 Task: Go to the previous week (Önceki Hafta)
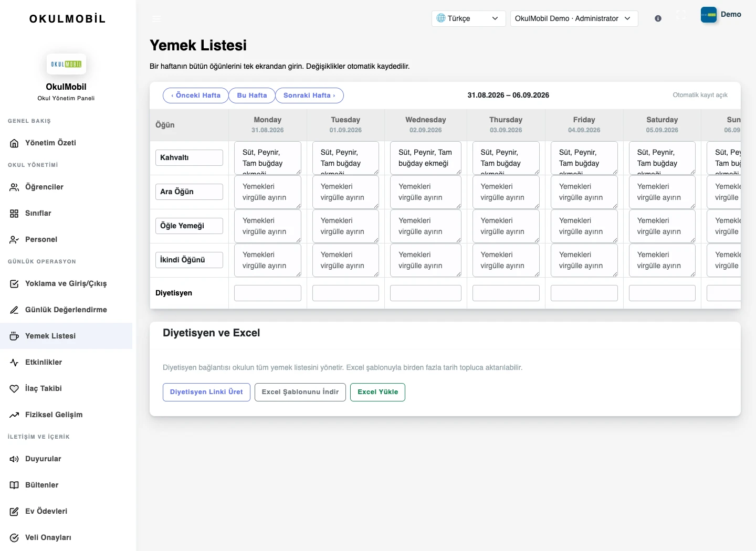coord(195,96)
